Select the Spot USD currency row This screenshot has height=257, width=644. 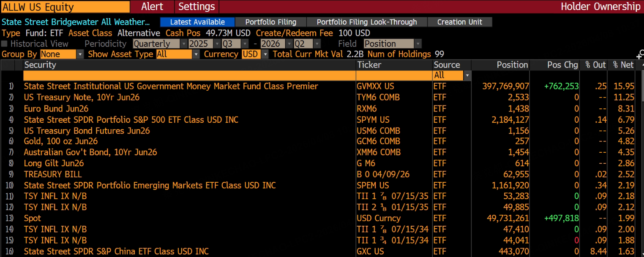[33, 218]
